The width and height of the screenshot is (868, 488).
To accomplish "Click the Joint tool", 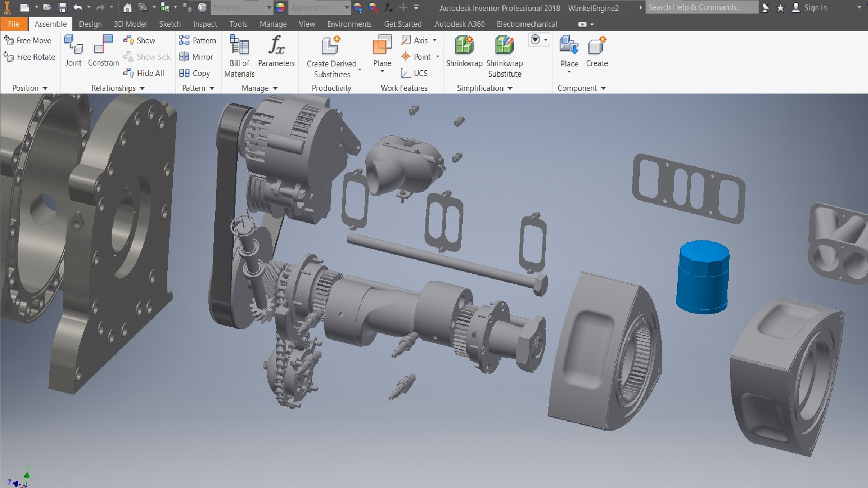I will point(73,51).
